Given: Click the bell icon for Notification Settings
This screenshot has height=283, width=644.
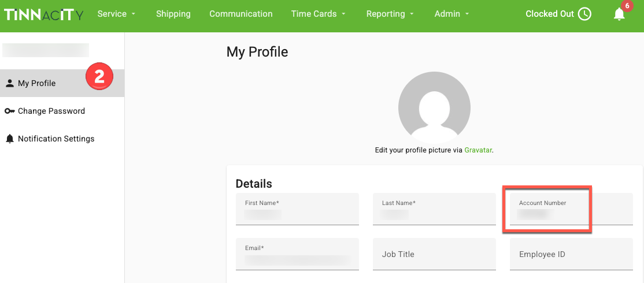Looking at the screenshot, I should (9, 139).
